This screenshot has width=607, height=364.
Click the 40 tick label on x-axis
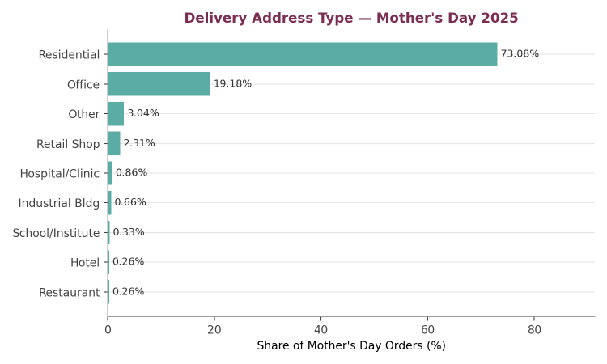click(321, 330)
